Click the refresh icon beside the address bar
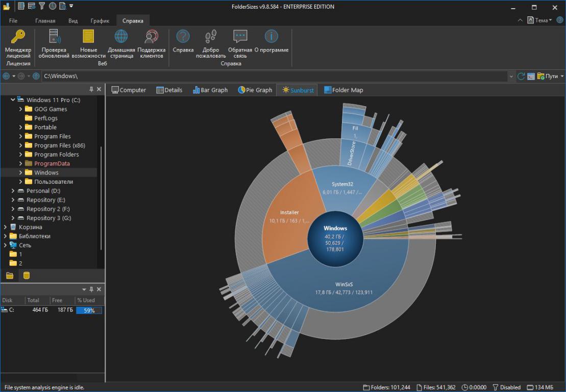 pos(521,76)
